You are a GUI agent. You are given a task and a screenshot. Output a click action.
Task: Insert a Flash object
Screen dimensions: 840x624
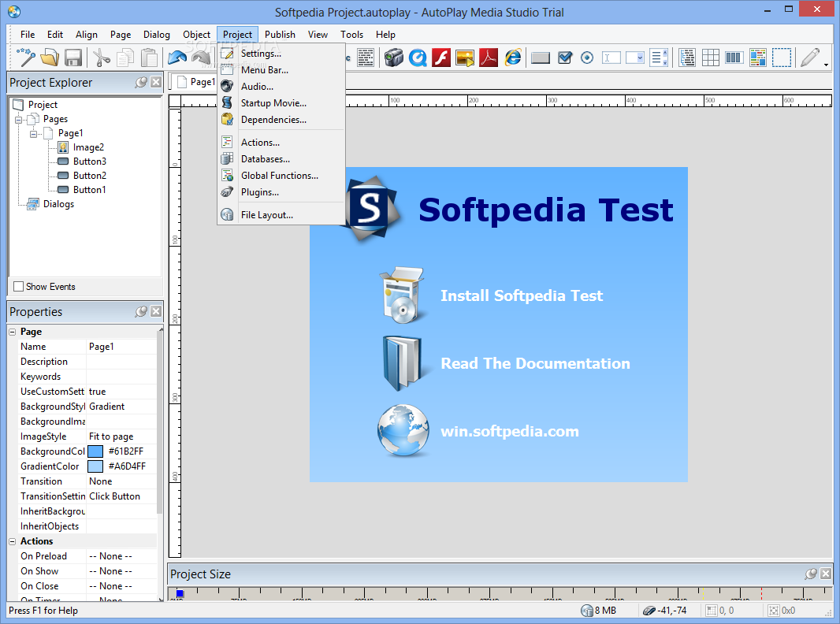click(441, 58)
